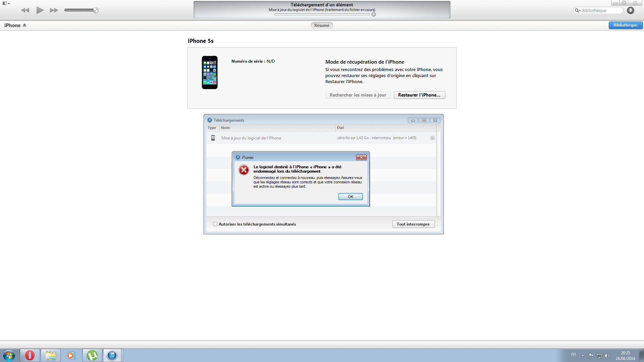This screenshot has width=644, height=362.
Task: Click the red error icon in dialog
Action: pos(244,170)
